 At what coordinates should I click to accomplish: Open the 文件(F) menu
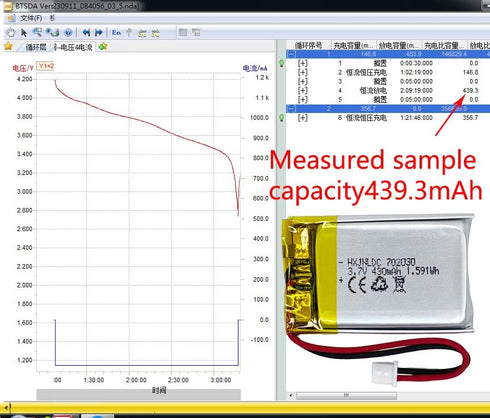[31, 18]
